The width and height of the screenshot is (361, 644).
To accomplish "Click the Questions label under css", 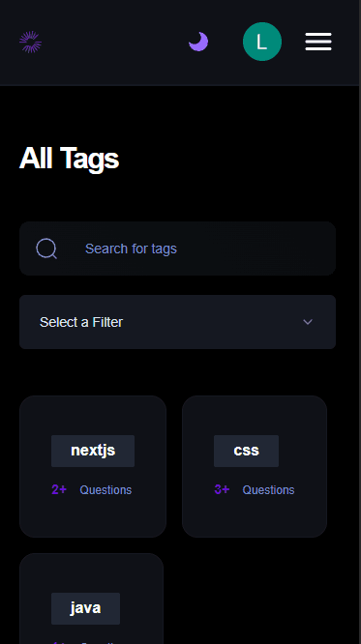I will point(268,490).
